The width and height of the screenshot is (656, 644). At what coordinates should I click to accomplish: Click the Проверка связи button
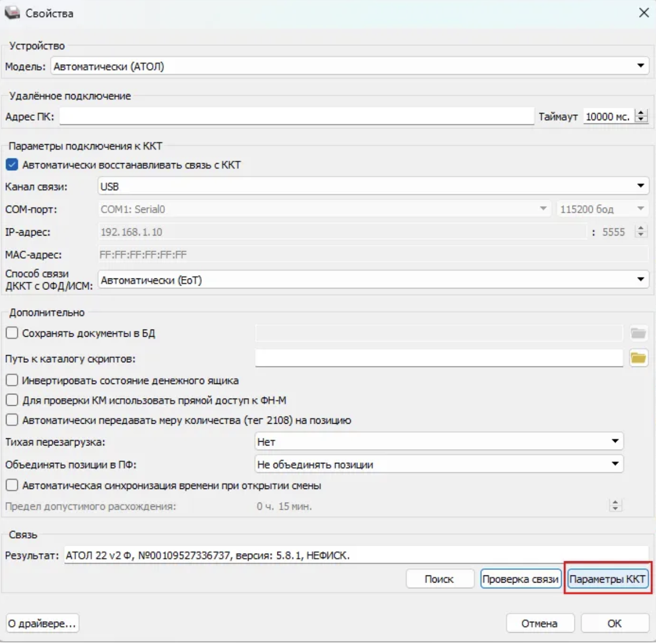pos(521,579)
